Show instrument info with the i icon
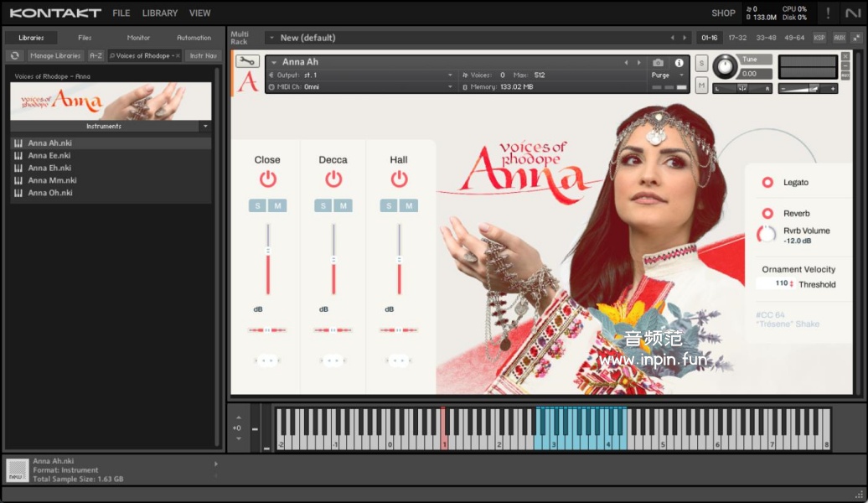Screen dimensions: 868x503 point(679,63)
